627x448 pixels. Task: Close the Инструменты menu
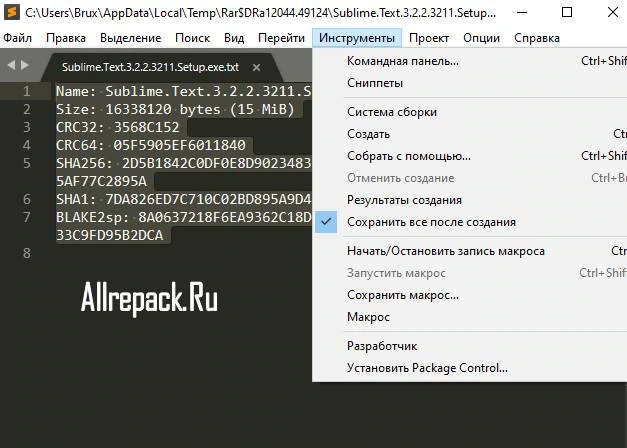click(357, 38)
